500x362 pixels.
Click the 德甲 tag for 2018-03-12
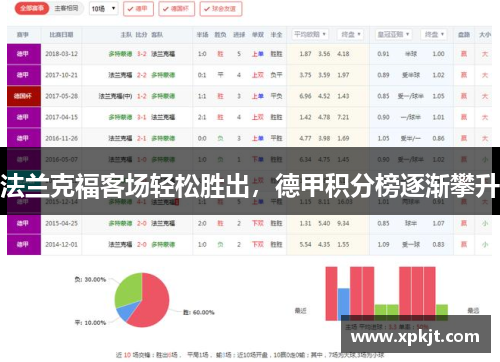click(24, 54)
